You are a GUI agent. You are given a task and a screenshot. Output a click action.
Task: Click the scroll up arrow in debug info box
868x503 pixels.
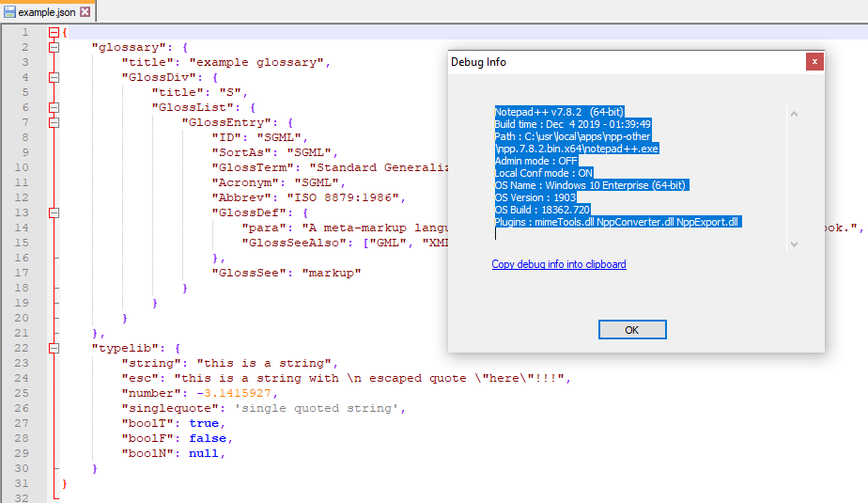tap(794, 114)
